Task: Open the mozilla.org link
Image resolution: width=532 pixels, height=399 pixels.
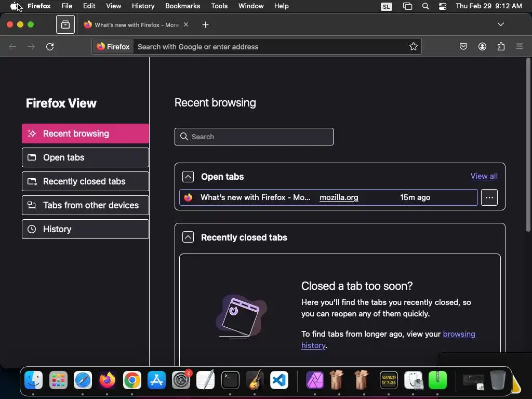Action: (x=339, y=197)
